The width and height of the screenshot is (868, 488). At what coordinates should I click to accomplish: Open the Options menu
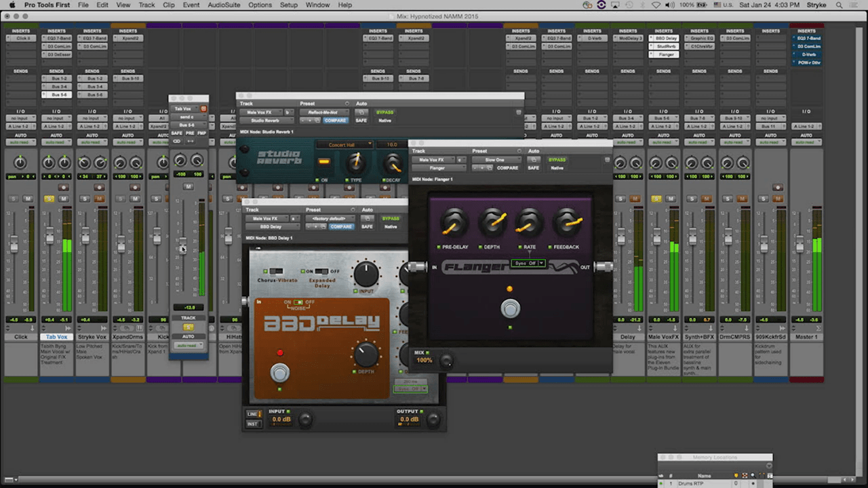(260, 5)
